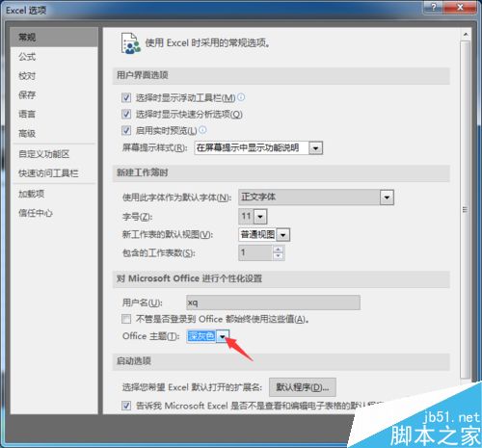This screenshot has height=448, width=482.
Task: Click the info icon beside 启用实时预览
Action: click(x=202, y=130)
